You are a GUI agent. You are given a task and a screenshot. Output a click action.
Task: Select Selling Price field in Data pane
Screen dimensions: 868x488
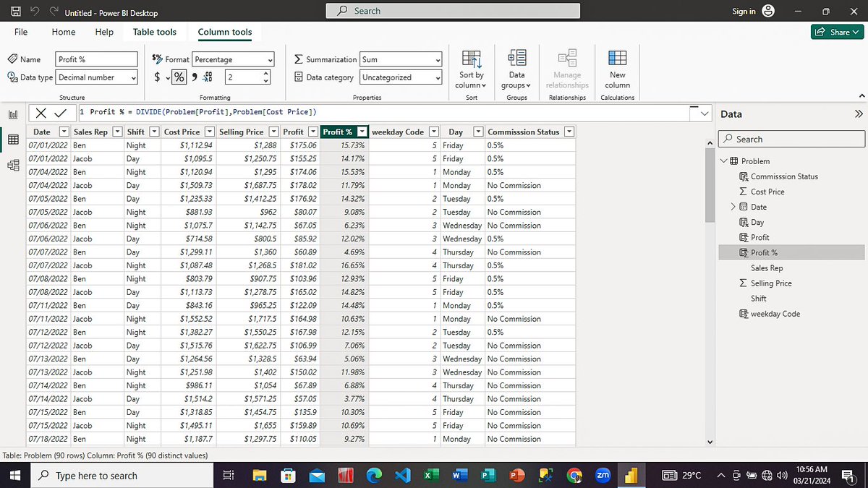771,283
